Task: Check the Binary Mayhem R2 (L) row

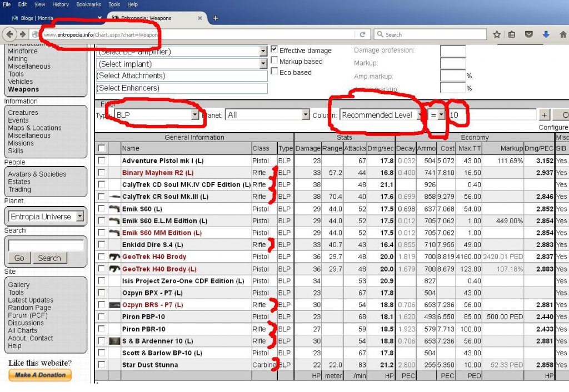Action: click(x=102, y=172)
